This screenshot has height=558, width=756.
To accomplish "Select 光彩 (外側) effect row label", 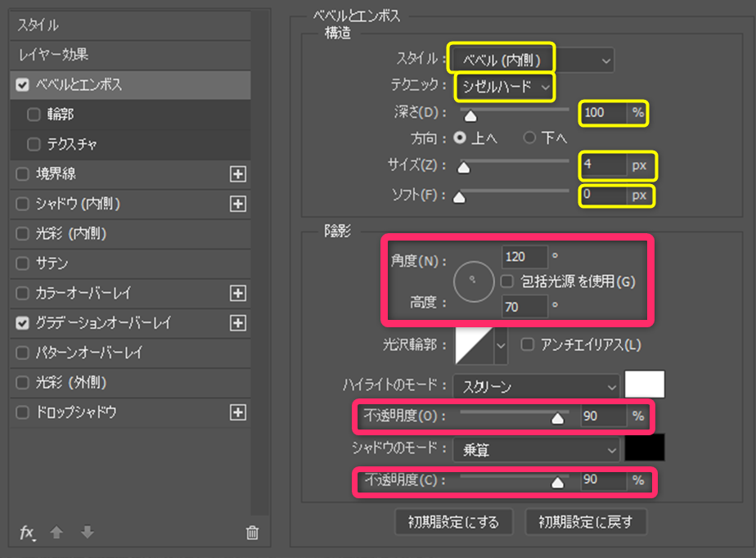I will click(x=71, y=383).
